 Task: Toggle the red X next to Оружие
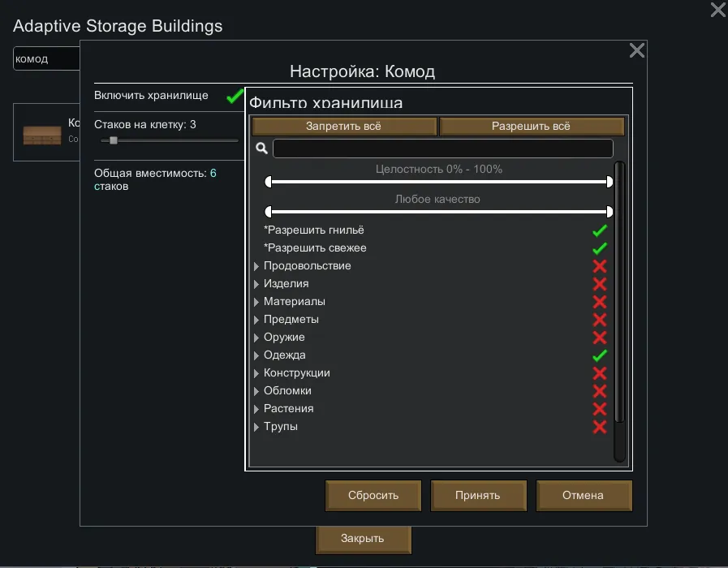[x=600, y=338]
